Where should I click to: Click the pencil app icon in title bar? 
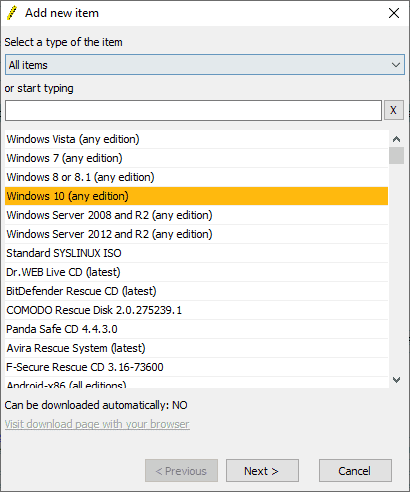tap(12, 13)
